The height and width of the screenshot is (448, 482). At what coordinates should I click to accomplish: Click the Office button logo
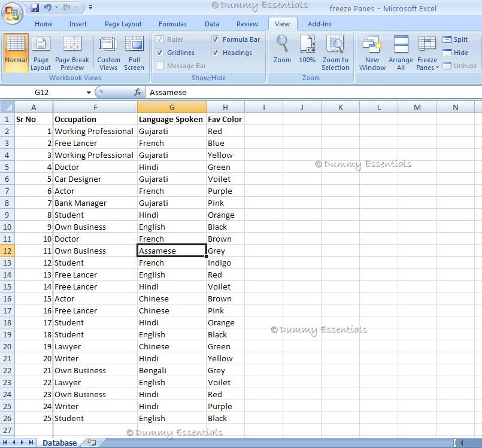(12, 13)
